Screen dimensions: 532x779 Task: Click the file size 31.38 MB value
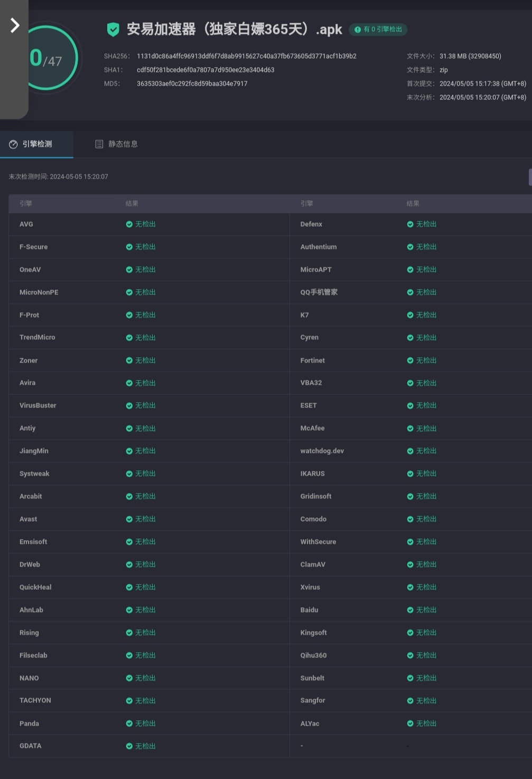[x=470, y=56]
